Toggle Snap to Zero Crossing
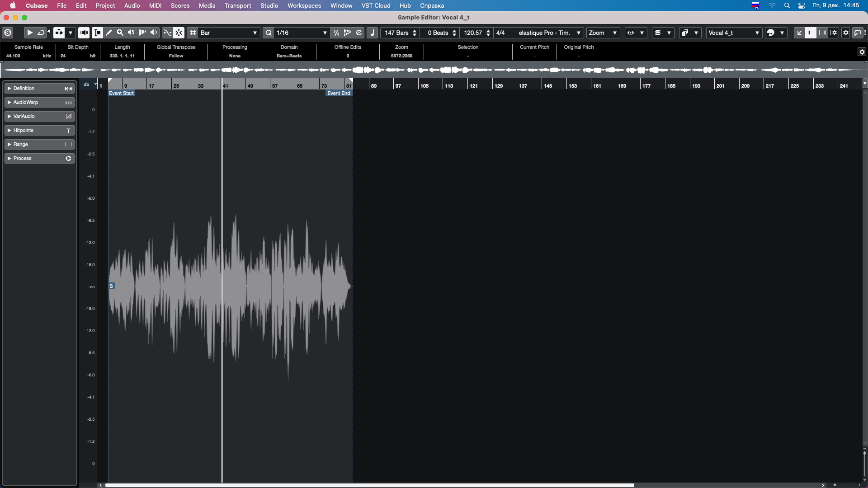 [x=167, y=33]
